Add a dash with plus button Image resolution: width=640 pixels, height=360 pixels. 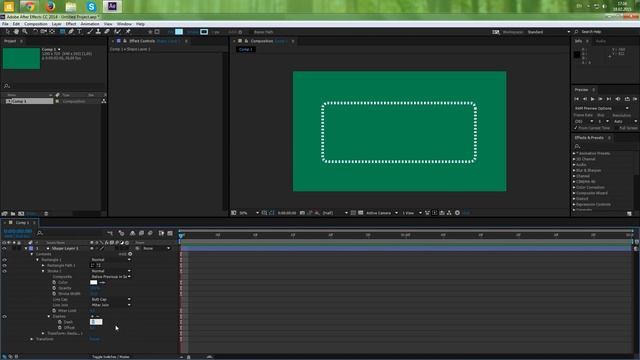[x=92, y=317]
